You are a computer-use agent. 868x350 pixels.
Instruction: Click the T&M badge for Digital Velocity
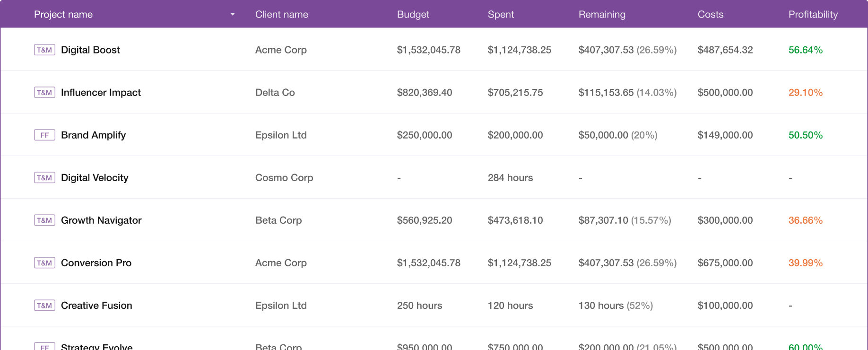44,177
